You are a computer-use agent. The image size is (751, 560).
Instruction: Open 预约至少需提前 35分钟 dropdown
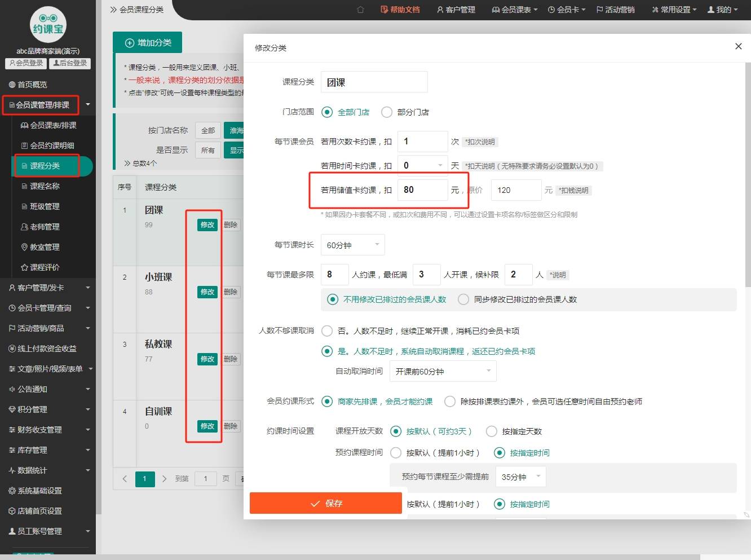click(x=521, y=477)
